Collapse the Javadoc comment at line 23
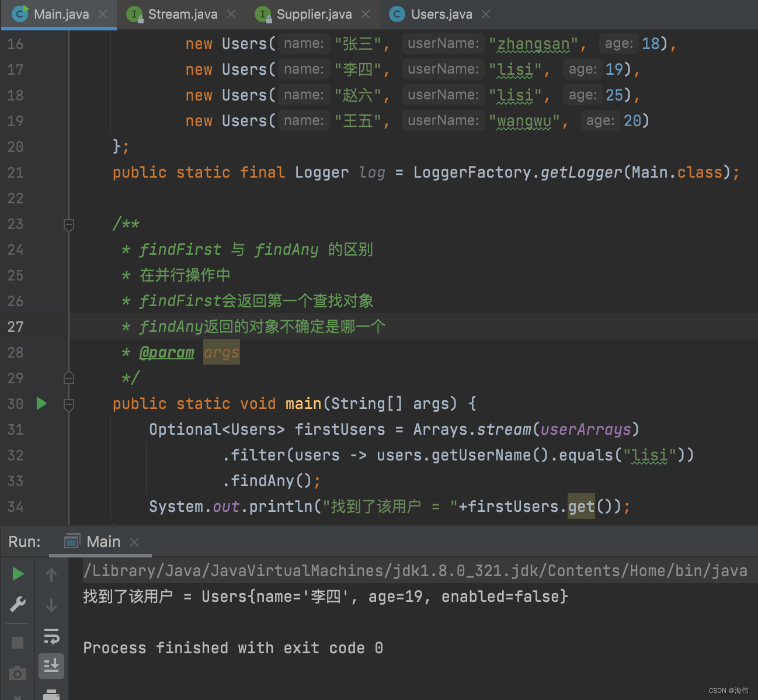758x700 pixels. pyautogui.click(x=69, y=224)
